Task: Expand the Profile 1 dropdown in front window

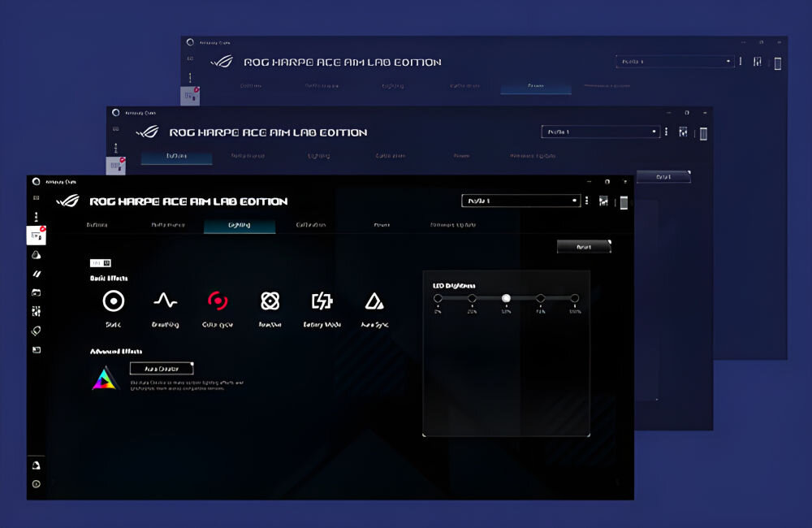Action: 521,201
